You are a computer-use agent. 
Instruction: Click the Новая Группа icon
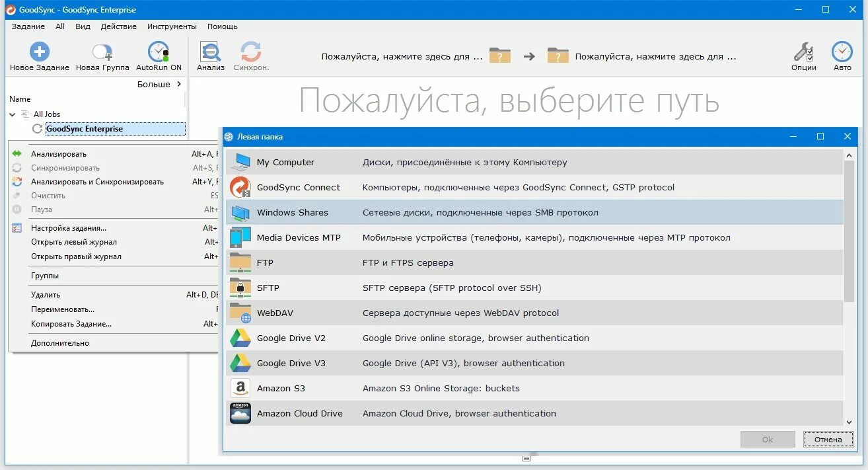click(102, 52)
